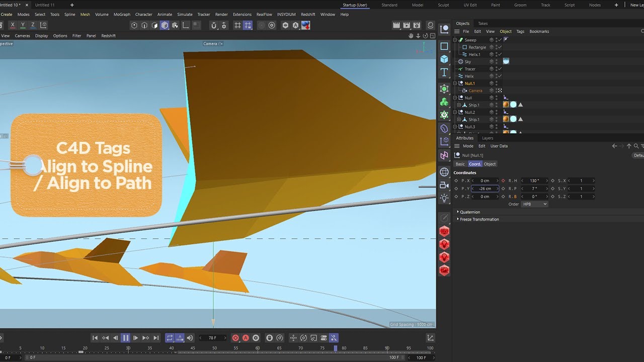Screen dimensions: 644x362
Task: Enable Record Active Objects keyframe button
Action: [x=235, y=338]
